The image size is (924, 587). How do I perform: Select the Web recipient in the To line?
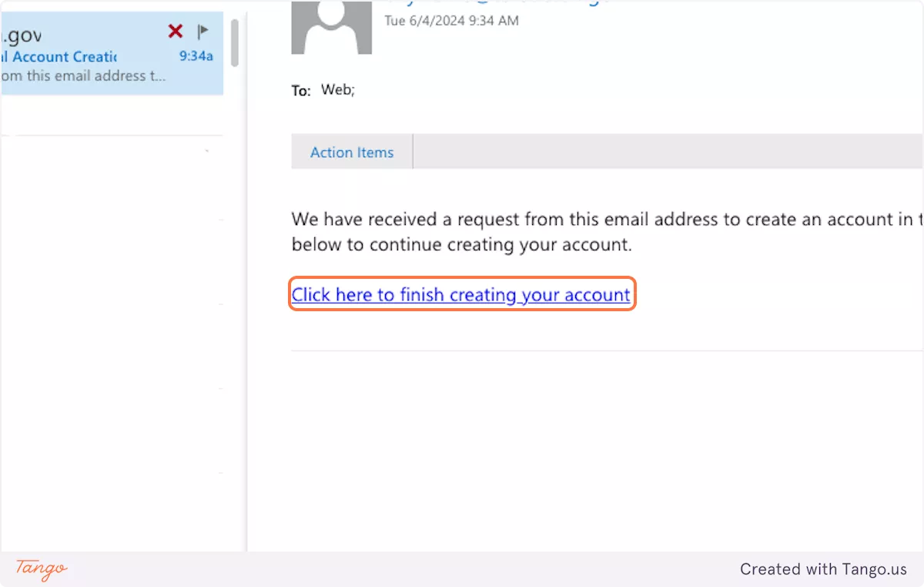pos(337,90)
